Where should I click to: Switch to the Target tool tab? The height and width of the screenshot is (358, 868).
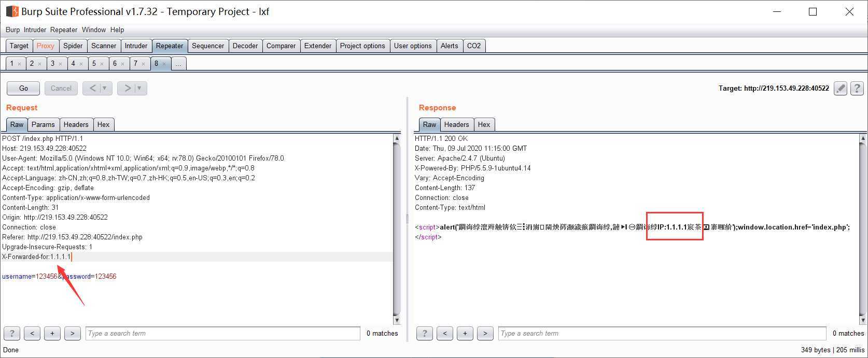pos(19,46)
